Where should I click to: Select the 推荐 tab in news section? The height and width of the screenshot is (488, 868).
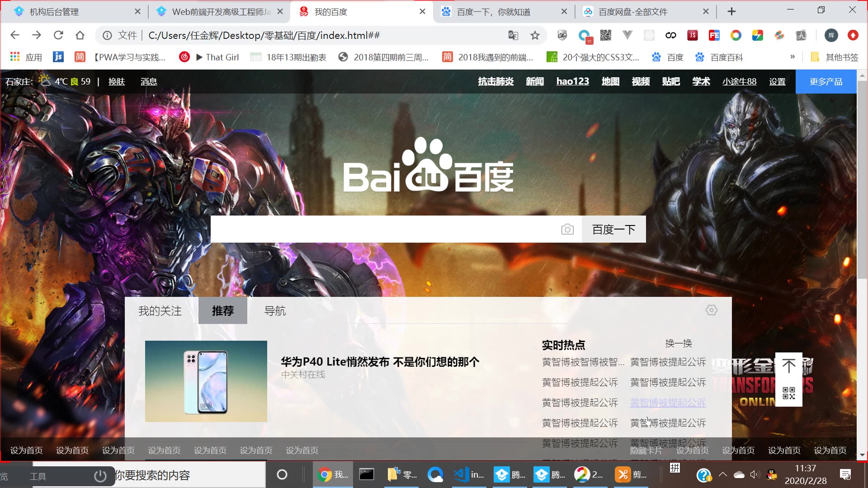(x=222, y=310)
